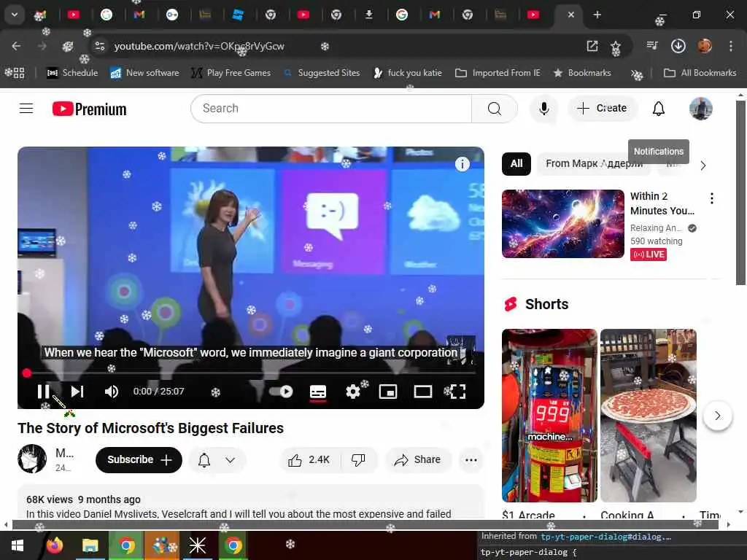747x560 pixels.
Task: Dislike the video thumbs down
Action: coord(358,460)
